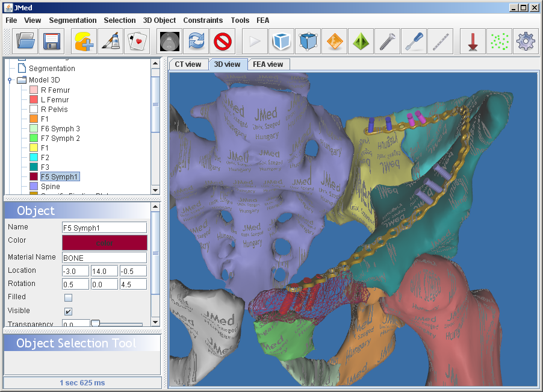The image size is (543, 392).
Task: Open the View menu
Action: (33, 20)
